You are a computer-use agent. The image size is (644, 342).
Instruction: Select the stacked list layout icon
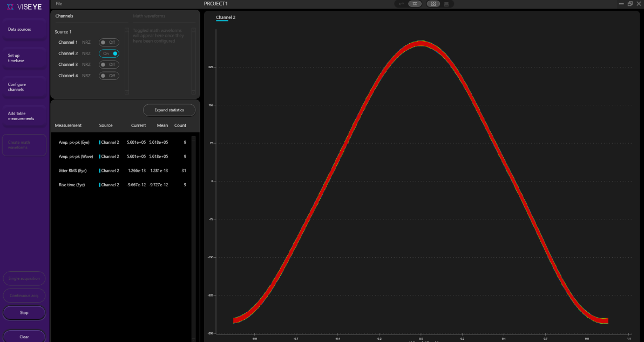click(x=446, y=4)
